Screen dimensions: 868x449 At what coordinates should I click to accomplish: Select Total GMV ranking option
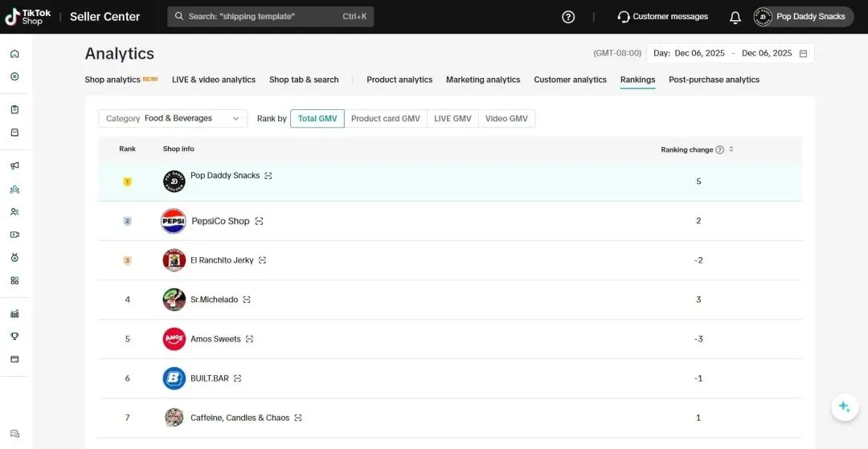tap(317, 118)
